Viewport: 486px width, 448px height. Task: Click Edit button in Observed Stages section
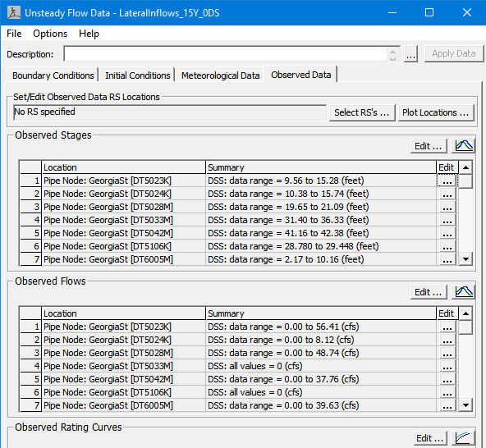coord(429,146)
